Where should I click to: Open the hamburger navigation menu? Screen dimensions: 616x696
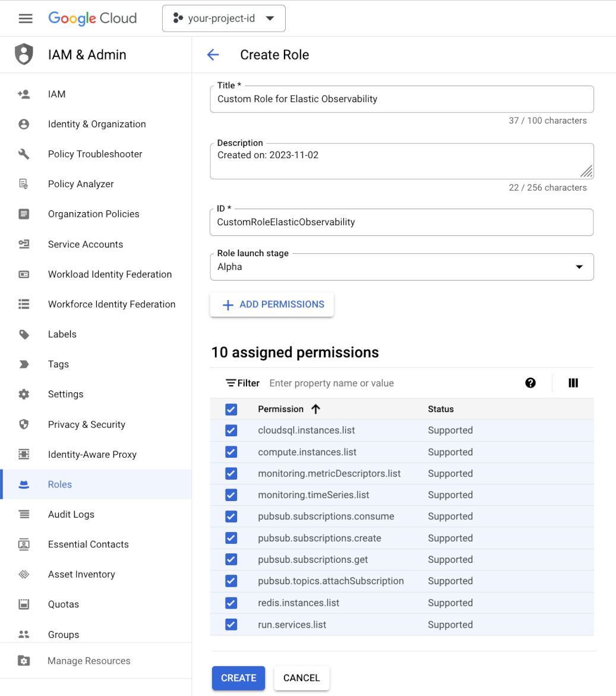click(26, 18)
